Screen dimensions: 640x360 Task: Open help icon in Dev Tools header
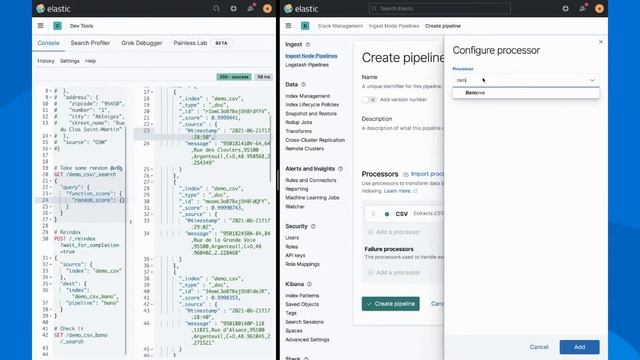click(233, 9)
